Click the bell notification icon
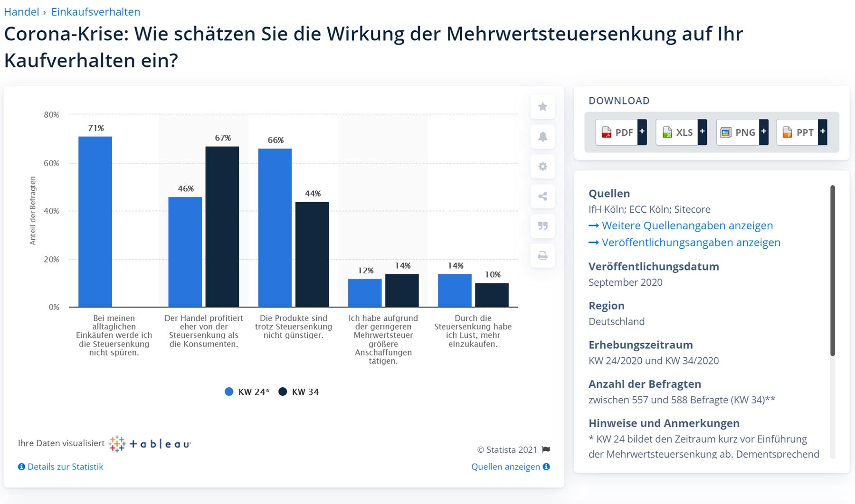 (542, 137)
